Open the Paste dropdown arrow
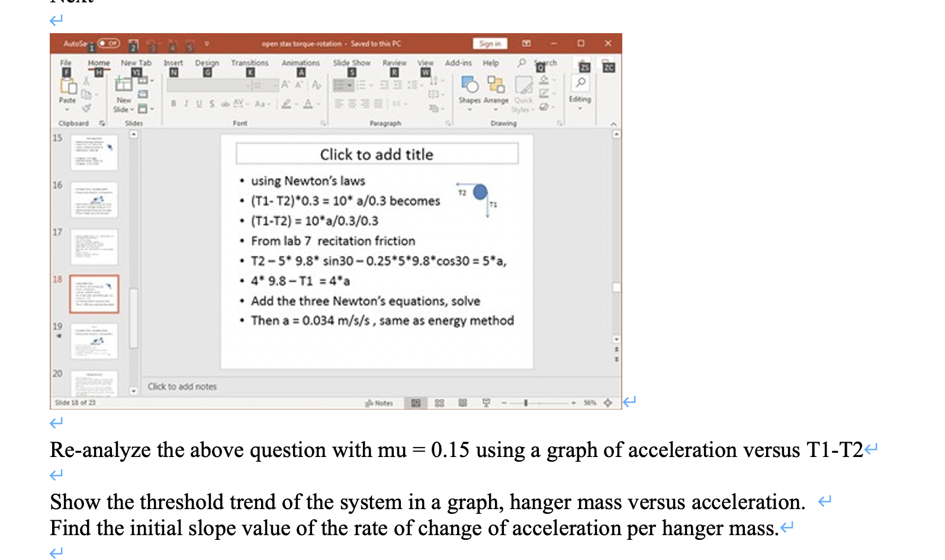945x560 pixels. (67, 110)
